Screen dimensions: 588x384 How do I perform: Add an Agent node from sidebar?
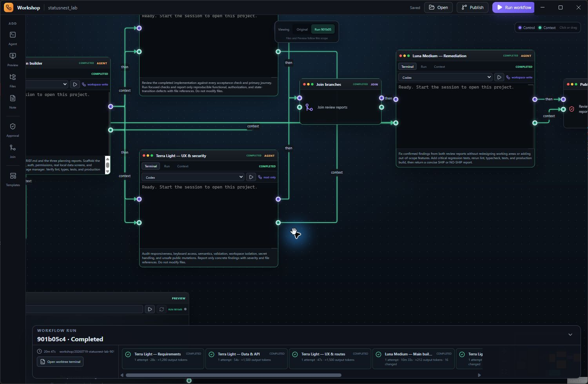(13, 38)
